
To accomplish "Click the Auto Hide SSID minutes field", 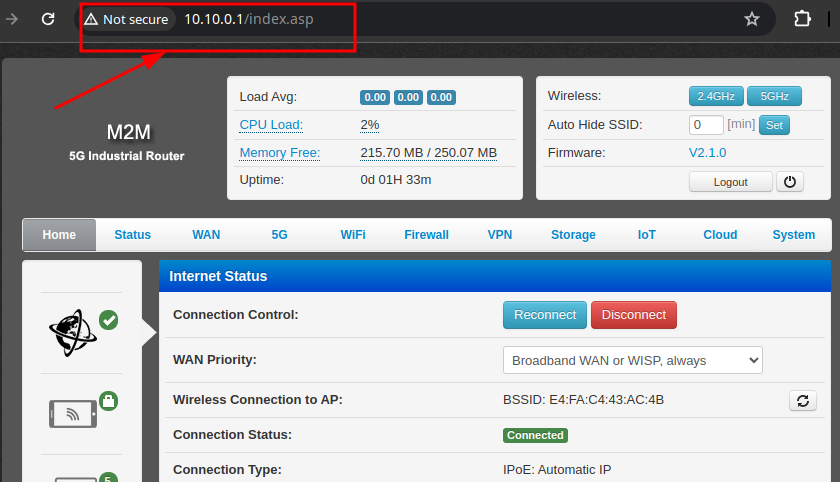I will click(706, 125).
